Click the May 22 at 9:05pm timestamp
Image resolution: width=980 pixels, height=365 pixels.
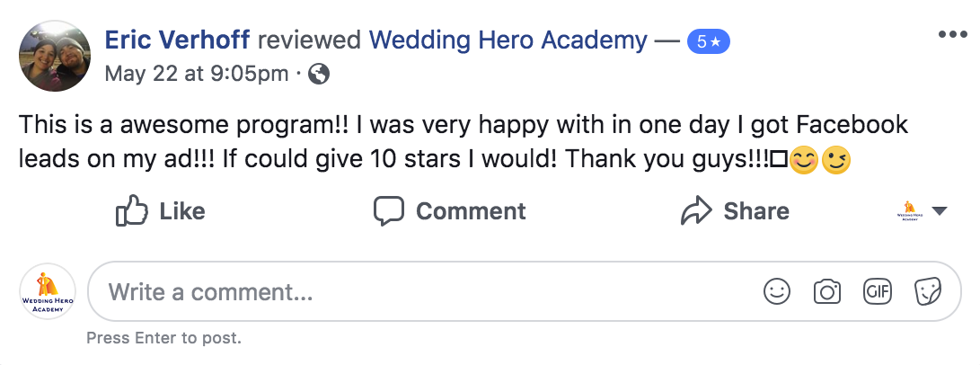coord(197,75)
